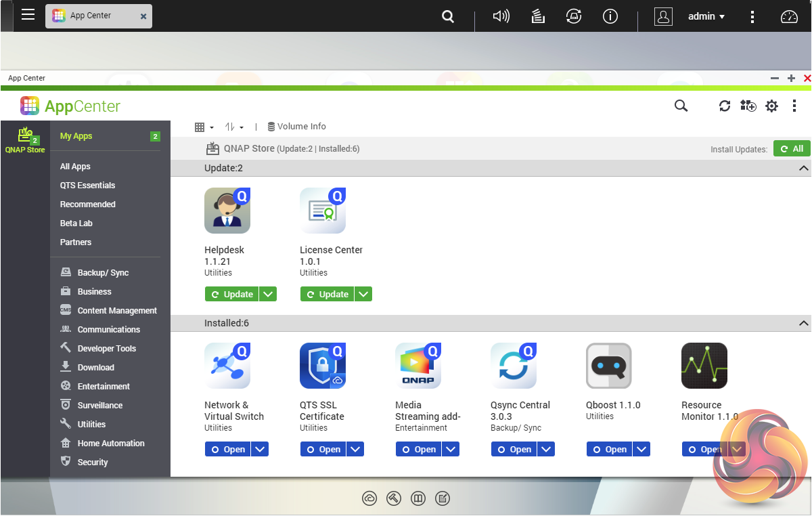Open the dashboard gauge icon
Screen dimensions: 812x516
click(790, 16)
